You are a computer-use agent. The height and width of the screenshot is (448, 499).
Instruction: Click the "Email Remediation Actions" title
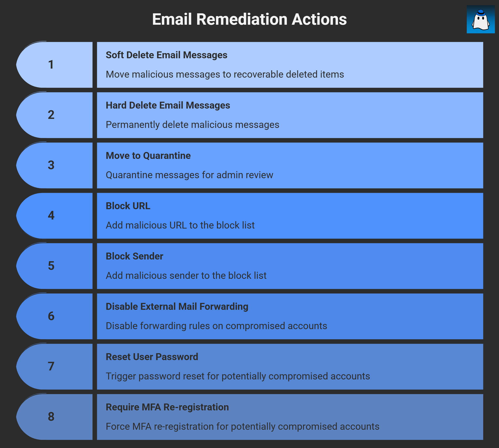pyautogui.click(x=249, y=19)
